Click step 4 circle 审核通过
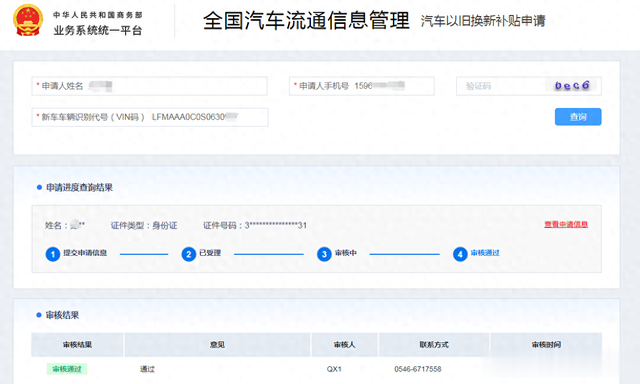 [x=460, y=254]
